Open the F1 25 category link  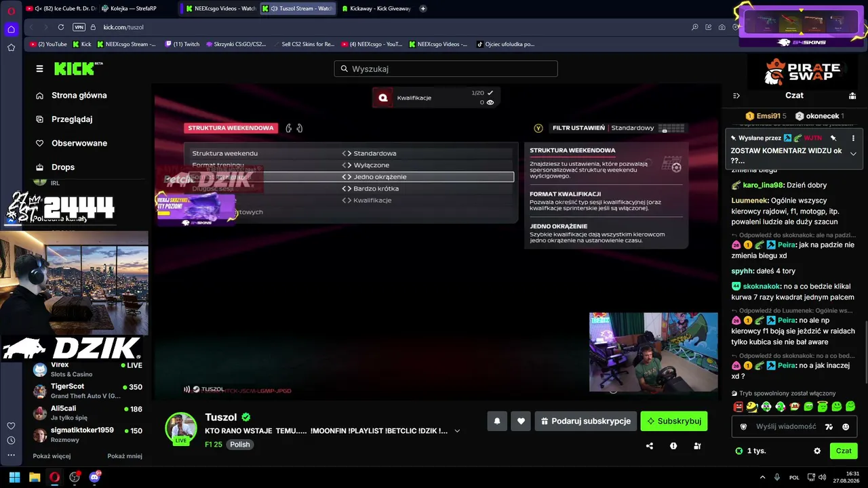[214, 445]
